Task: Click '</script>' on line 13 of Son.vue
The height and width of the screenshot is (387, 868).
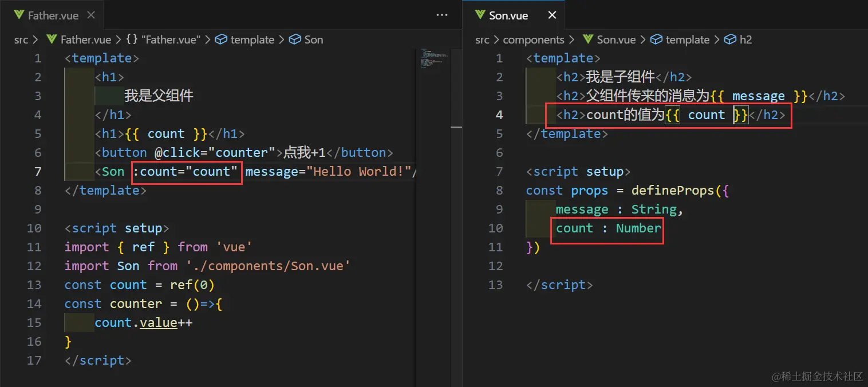Action: tap(559, 285)
